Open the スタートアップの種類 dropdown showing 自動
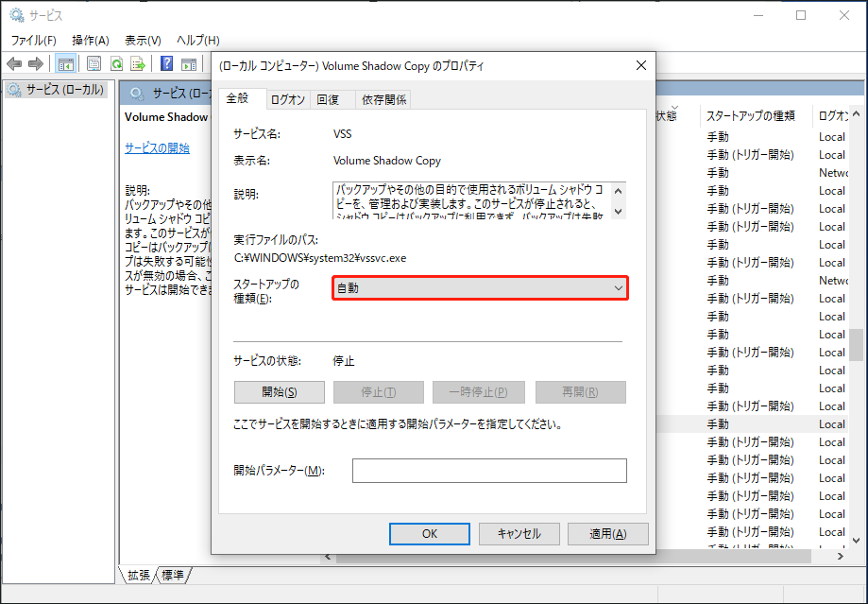 click(615, 286)
